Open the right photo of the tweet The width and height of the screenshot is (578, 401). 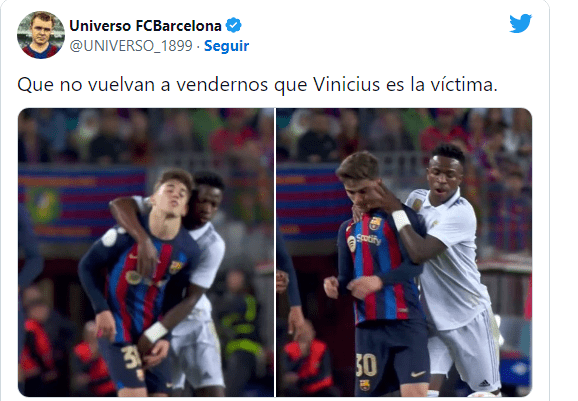pyautogui.click(x=404, y=252)
